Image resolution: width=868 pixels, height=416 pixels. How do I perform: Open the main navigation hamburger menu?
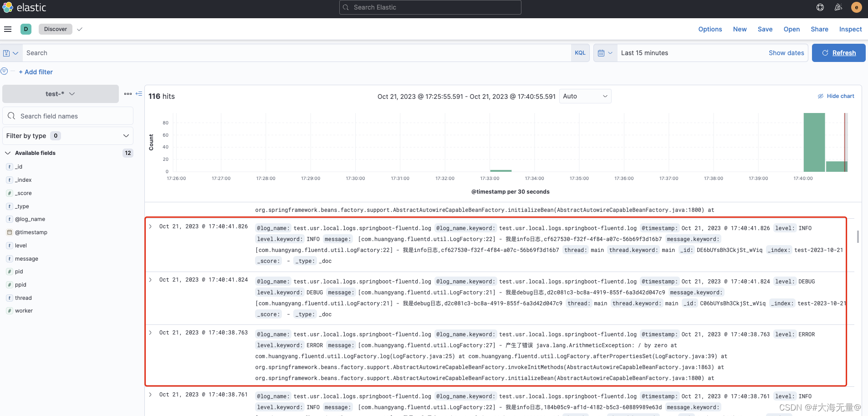tap(8, 29)
